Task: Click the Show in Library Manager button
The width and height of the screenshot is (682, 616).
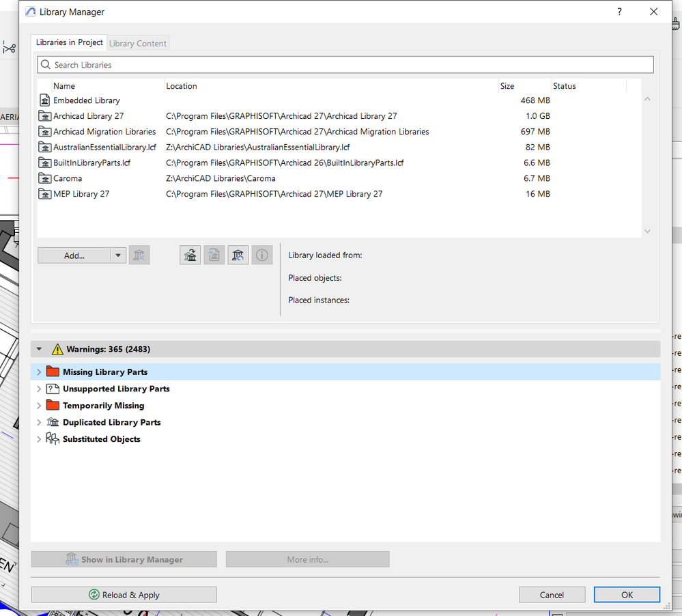Action: pos(124,559)
